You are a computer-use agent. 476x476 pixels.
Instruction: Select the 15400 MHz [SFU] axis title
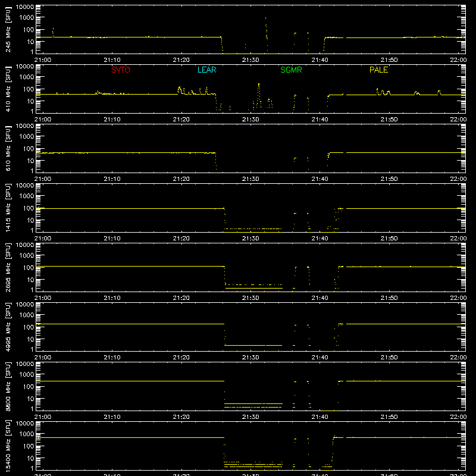(x=8, y=446)
